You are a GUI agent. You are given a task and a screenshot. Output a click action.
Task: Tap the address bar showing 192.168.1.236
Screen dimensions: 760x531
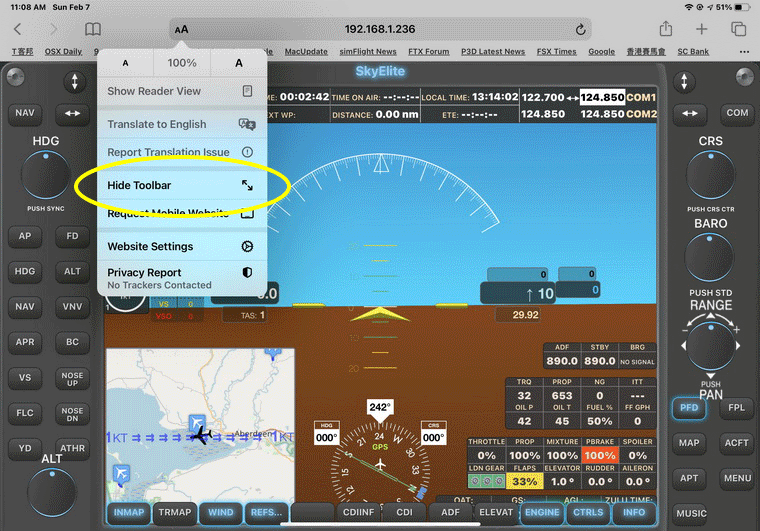pos(380,30)
